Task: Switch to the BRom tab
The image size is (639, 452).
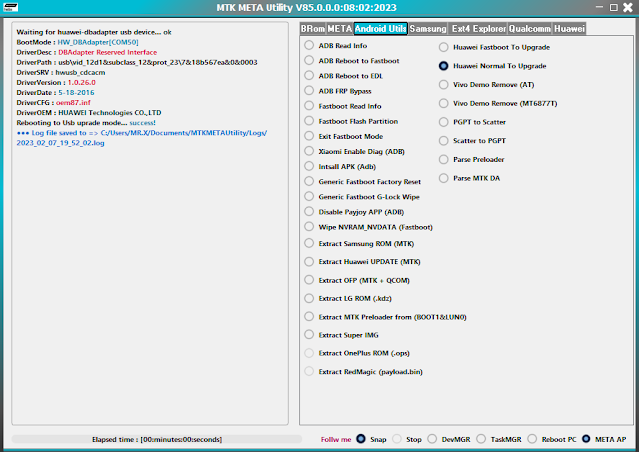Action: 313,29
